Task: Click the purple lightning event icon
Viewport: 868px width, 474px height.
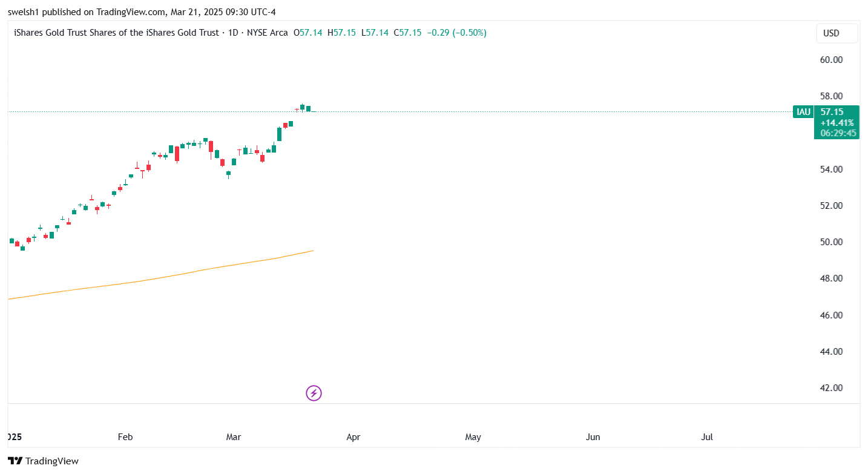Action: 314,393
